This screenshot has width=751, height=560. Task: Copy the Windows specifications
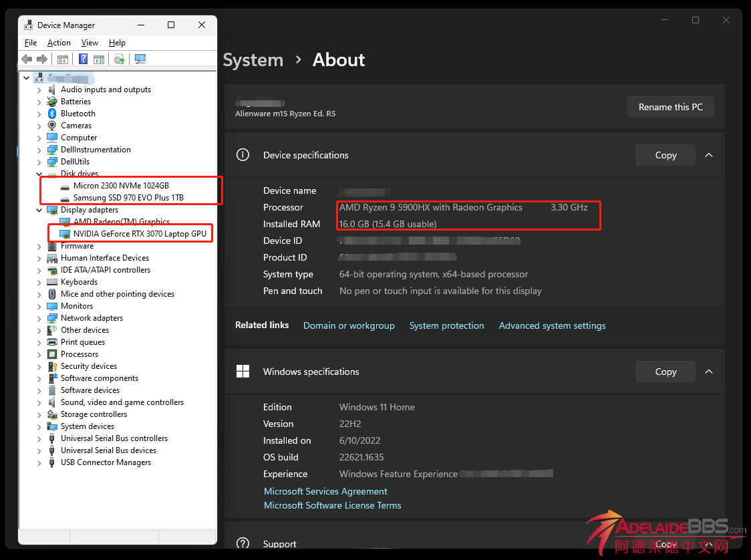point(665,372)
